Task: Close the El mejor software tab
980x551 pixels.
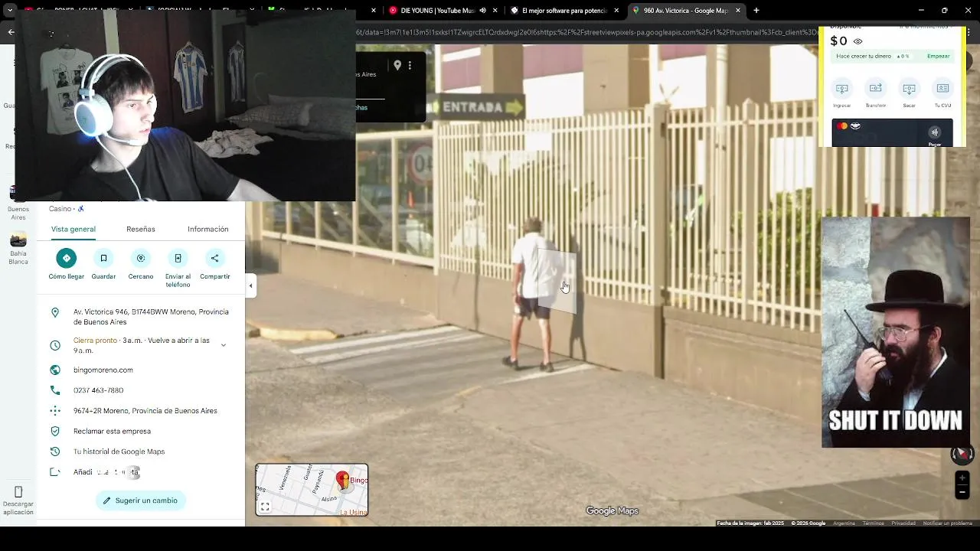Action: coord(617,11)
